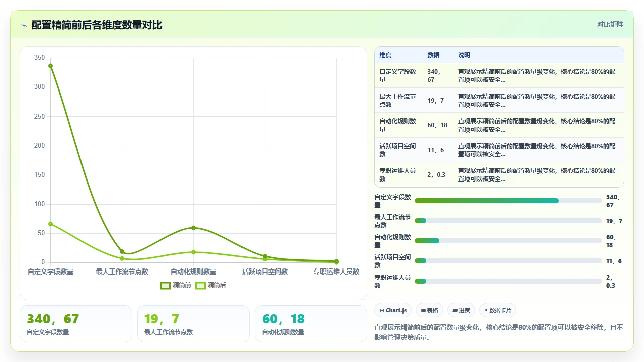Open the 340，67 data card

[x=76, y=324]
